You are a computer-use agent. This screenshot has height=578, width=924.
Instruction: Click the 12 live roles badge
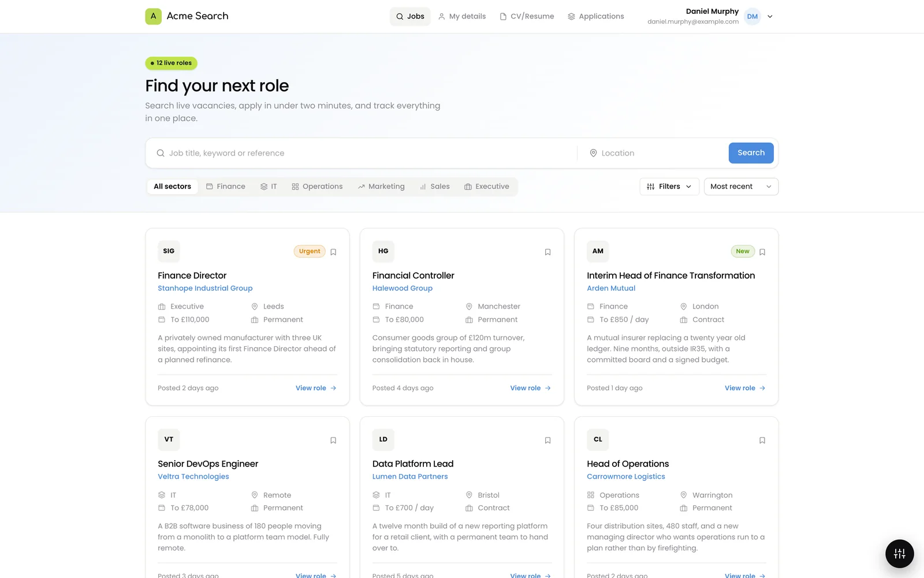coord(171,63)
